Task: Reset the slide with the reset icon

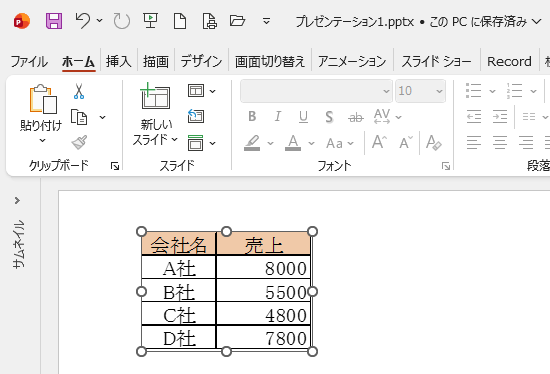Action: pyautogui.click(x=196, y=116)
